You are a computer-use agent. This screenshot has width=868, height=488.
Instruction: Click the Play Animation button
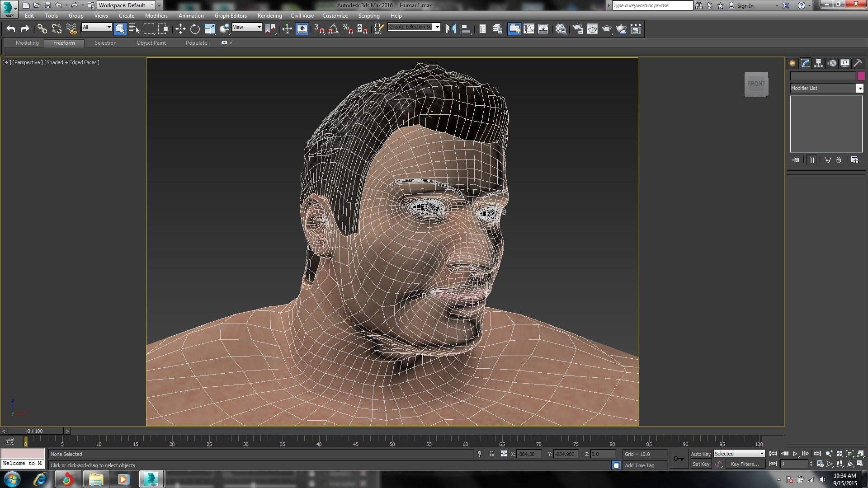(x=795, y=454)
